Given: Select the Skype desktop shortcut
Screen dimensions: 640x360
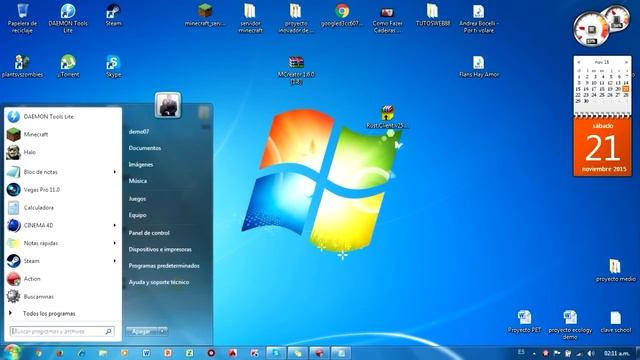Looking at the screenshot, I should pyautogui.click(x=113, y=66).
